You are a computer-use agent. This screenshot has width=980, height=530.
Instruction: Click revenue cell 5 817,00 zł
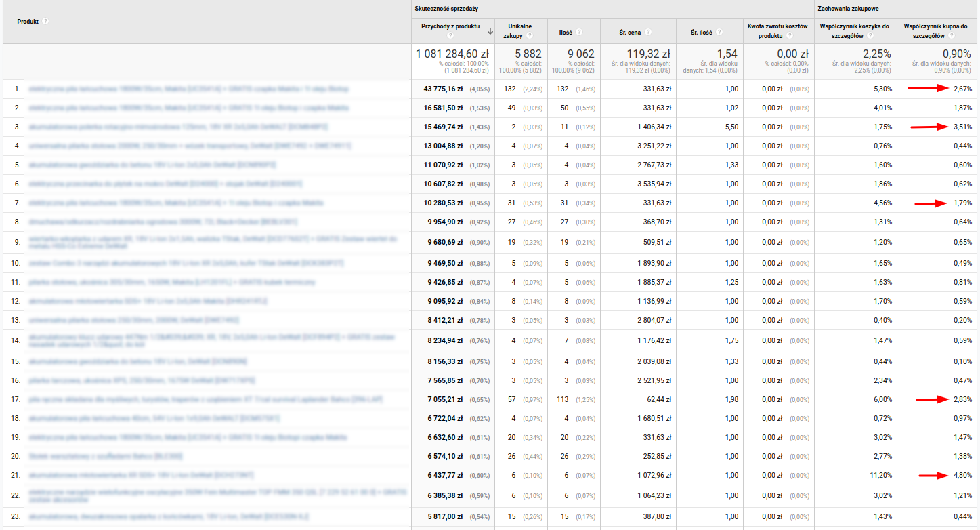[x=445, y=516]
